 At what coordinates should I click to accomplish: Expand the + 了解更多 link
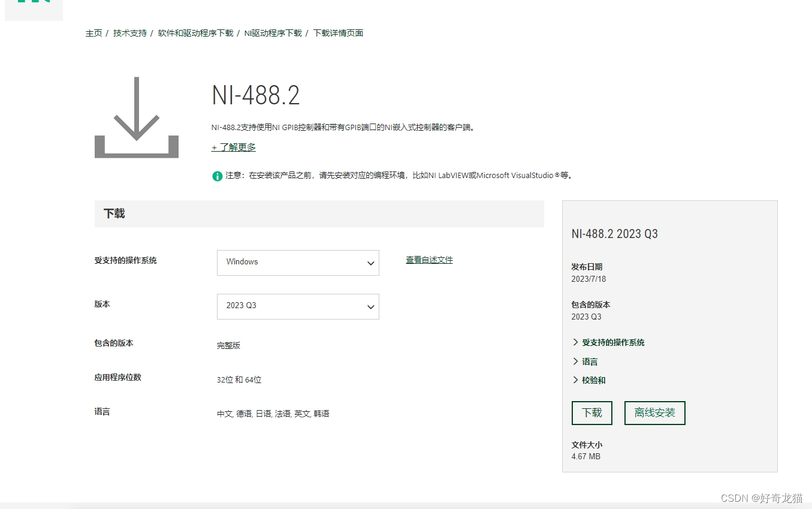pos(234,147)
